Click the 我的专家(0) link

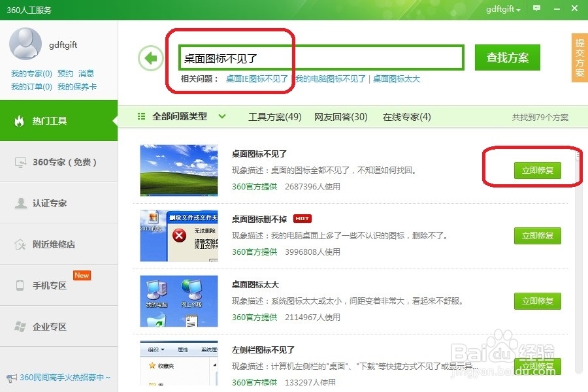pyautogui.click(x=31, y=74)
